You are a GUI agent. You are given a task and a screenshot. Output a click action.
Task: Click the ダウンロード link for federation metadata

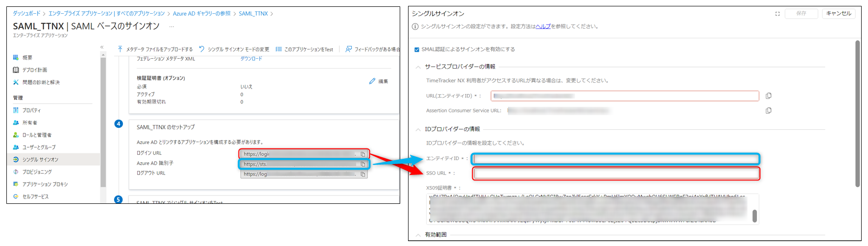point(251,59)
